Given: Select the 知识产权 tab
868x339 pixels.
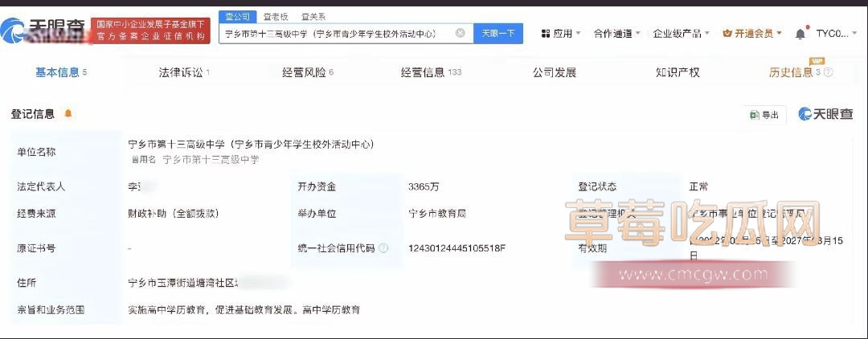Looking at the screenshot, I should click(x=678, y=72).
